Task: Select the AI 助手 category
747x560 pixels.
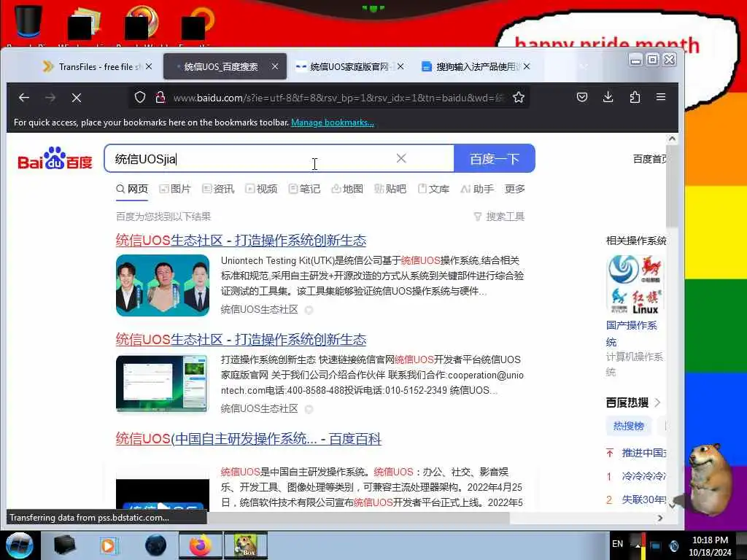Action: 477,189
